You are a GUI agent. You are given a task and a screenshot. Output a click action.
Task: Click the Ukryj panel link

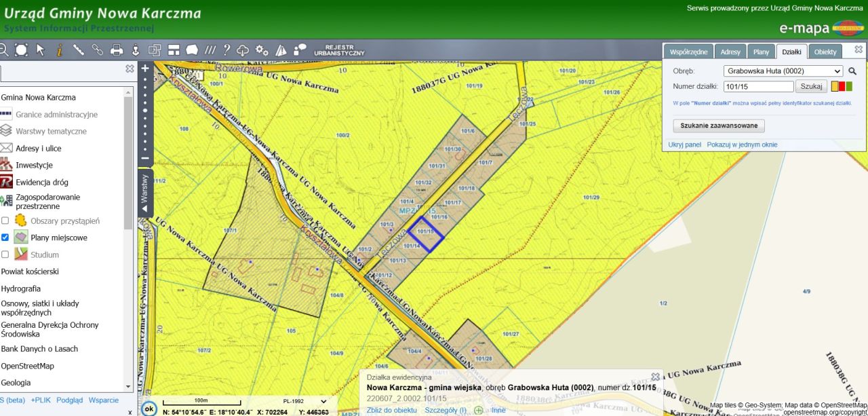pyautogui.click(x=684, y=145)
